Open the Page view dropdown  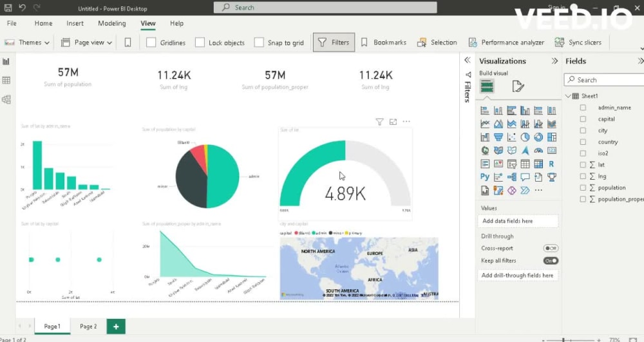pos(87,43)
